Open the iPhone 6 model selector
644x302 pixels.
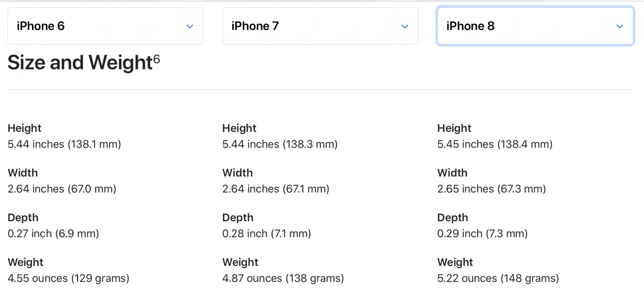tap(105, 26)
